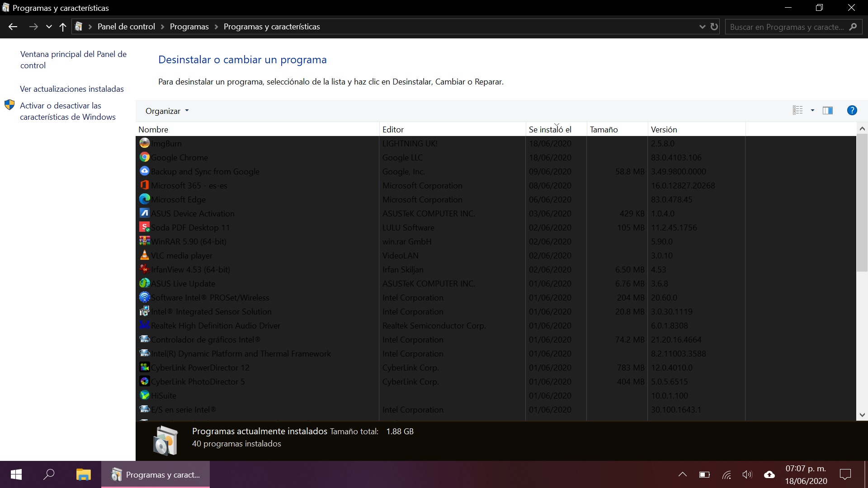Select E/S en serie Intel row
868x488 pixels.
[440, 409]
